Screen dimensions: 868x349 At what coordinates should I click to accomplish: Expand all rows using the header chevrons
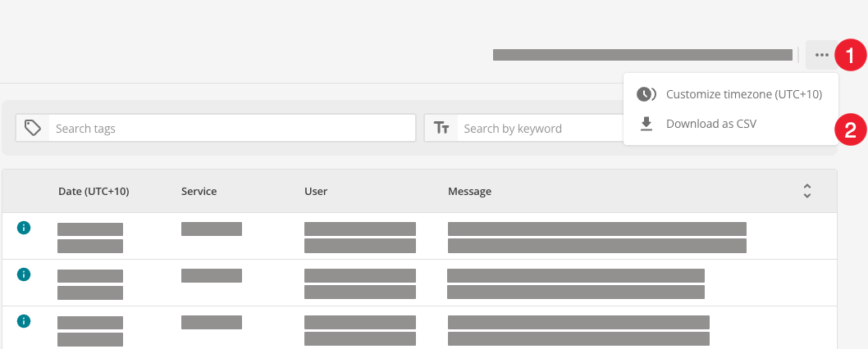click(807, 192)
